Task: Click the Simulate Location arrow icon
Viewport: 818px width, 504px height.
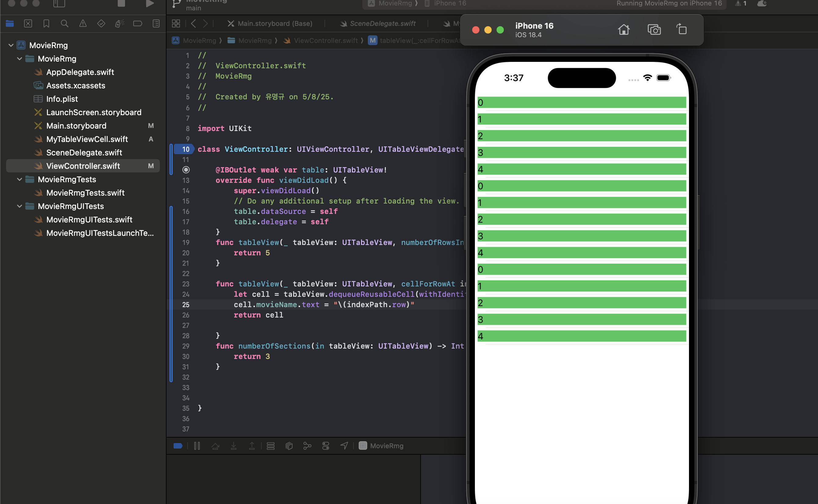Action: pyautogui.click(x=344, y=446)
